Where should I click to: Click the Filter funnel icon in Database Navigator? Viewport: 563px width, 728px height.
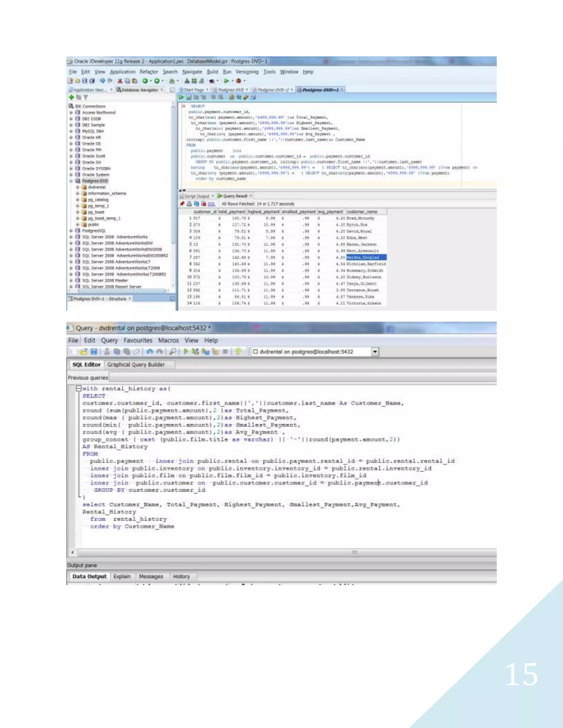pyautogui.click(x=86, y=97)
